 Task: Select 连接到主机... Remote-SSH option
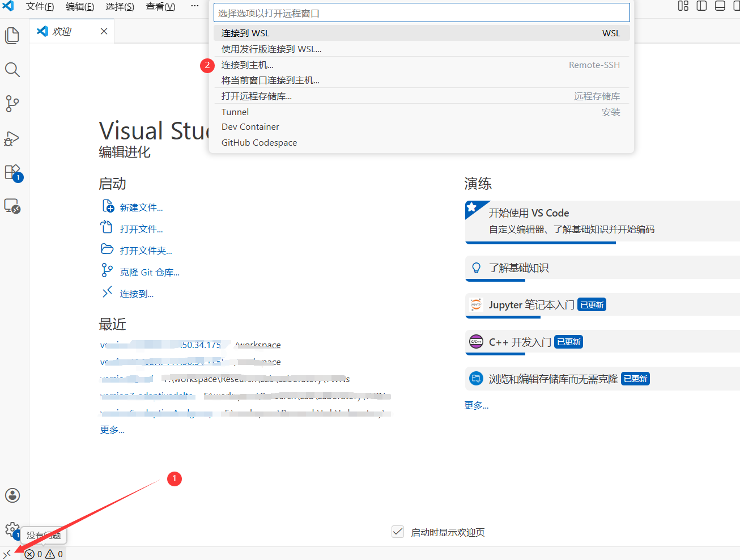click(422, 65)
